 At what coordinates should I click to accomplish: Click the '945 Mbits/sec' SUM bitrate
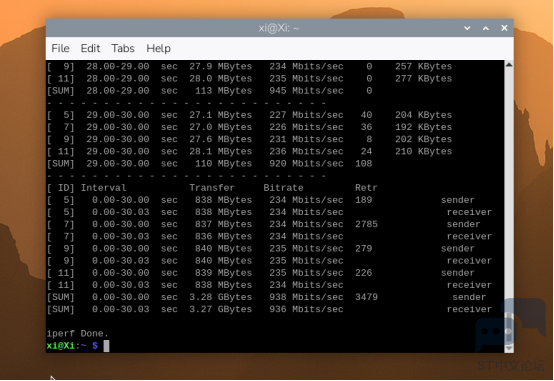tap(306, 91)
